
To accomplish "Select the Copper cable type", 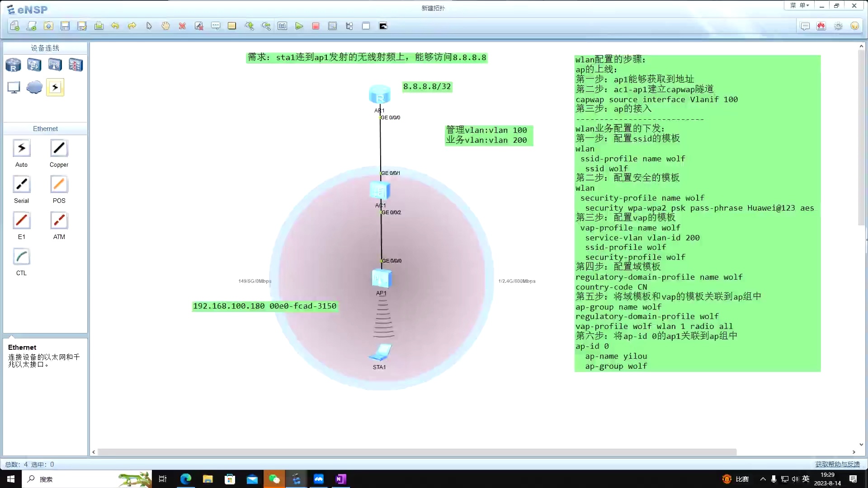I will [x=59, y=149].
